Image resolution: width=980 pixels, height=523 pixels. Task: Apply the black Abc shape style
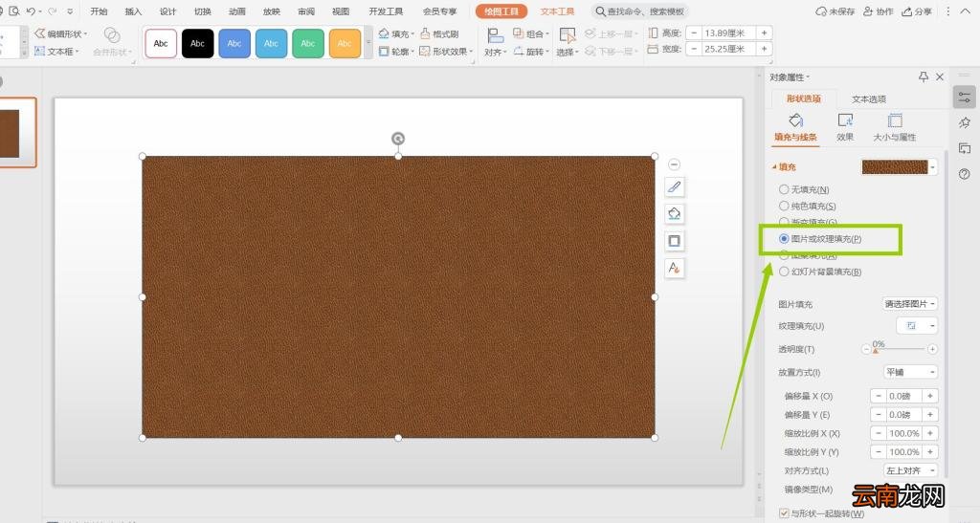pyautogui.click(x=197, y=44)
